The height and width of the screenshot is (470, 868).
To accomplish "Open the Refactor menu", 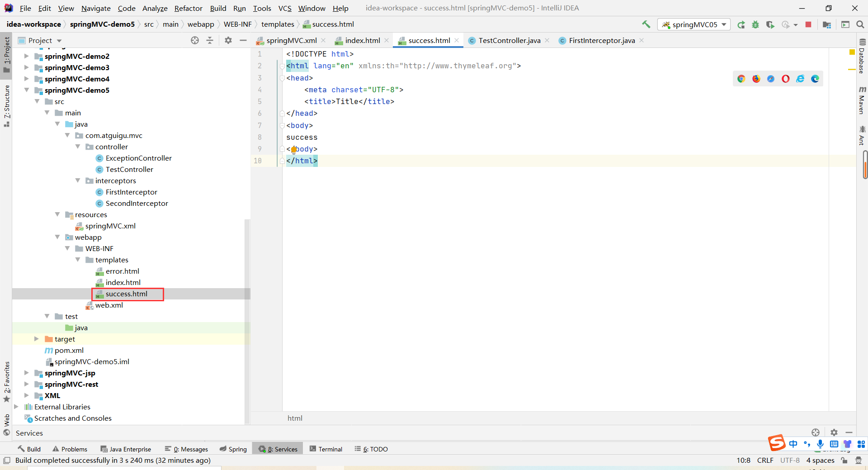I will (188, 8).
